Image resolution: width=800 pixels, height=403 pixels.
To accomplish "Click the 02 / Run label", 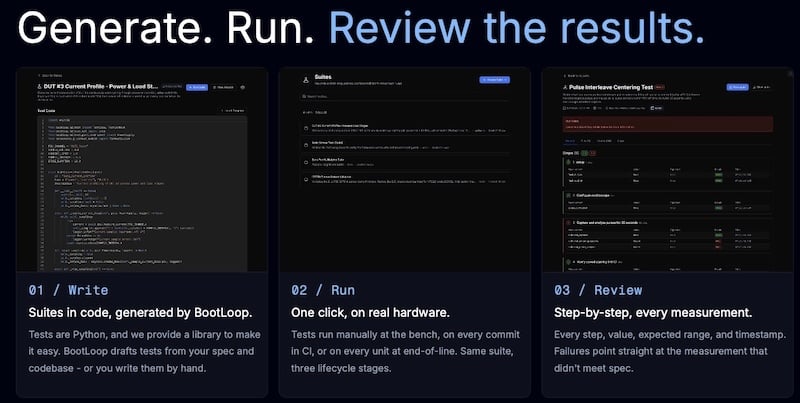I will click(x=323, y=290).
